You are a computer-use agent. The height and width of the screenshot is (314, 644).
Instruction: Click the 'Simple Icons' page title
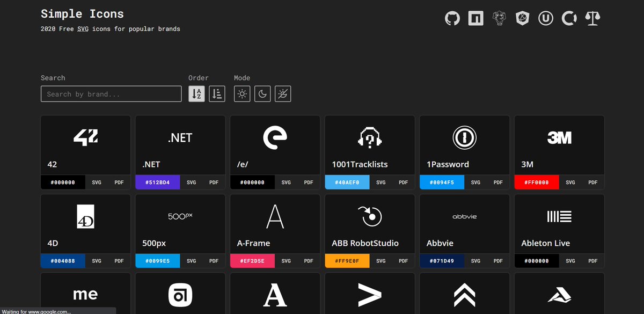pos(82,14)
